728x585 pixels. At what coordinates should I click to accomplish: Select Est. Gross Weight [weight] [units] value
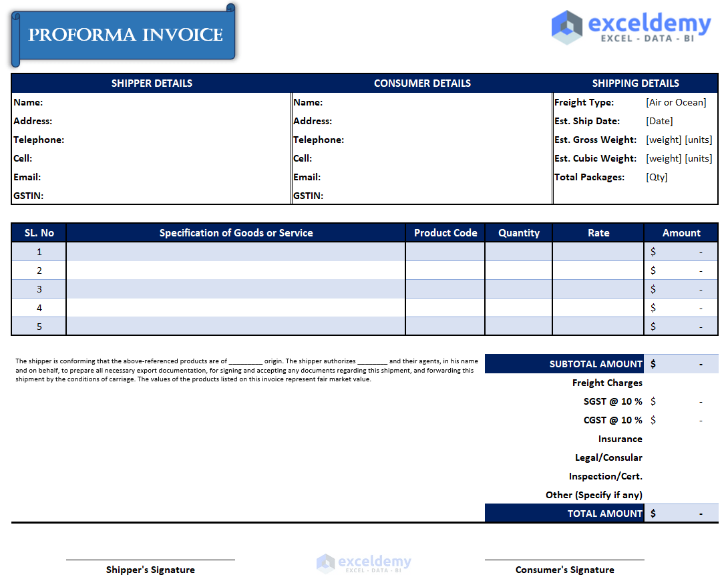click(679, 140)
